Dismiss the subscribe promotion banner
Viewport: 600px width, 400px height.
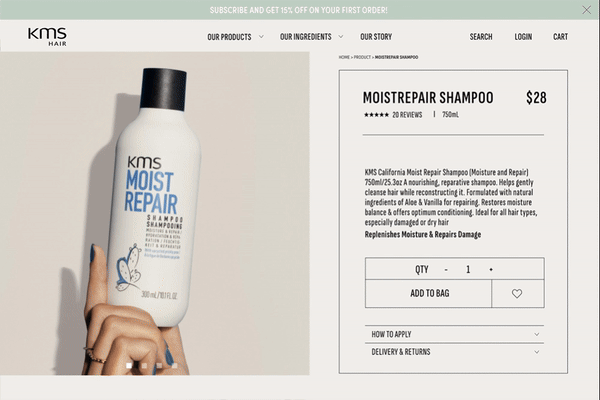click(x=586, y=10)
